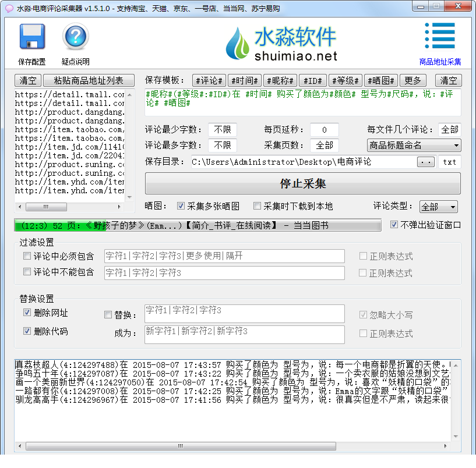Clear the URL list with left 清空 button
Image resolution: width=476 pixels, height=468 pixels.
[x=28, y=81]
